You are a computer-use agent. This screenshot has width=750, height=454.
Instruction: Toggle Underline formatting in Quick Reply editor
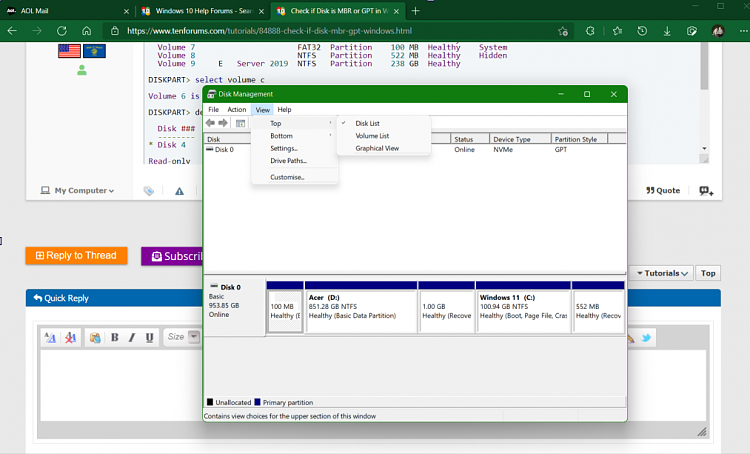click(x=149, y=337)
